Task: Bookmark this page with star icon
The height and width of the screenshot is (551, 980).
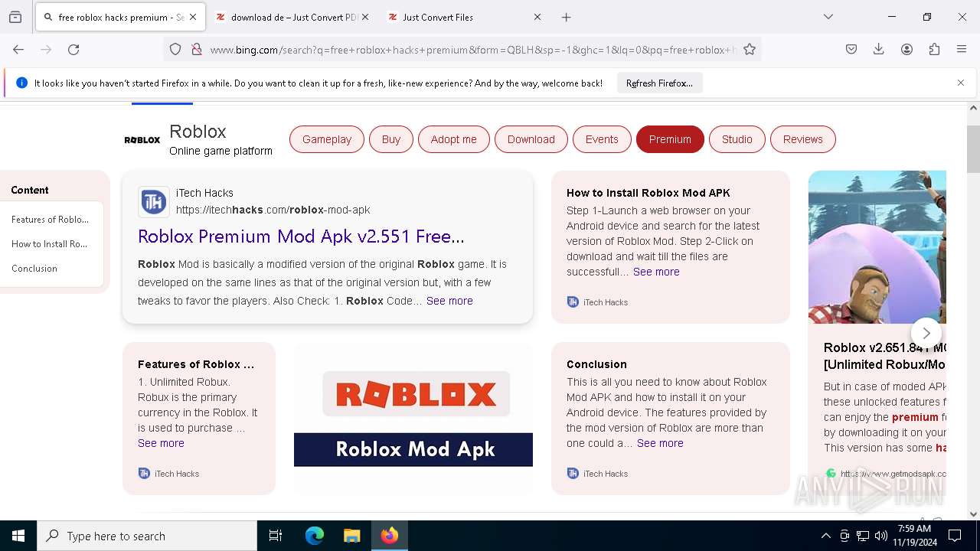Action: click(750, 50)
